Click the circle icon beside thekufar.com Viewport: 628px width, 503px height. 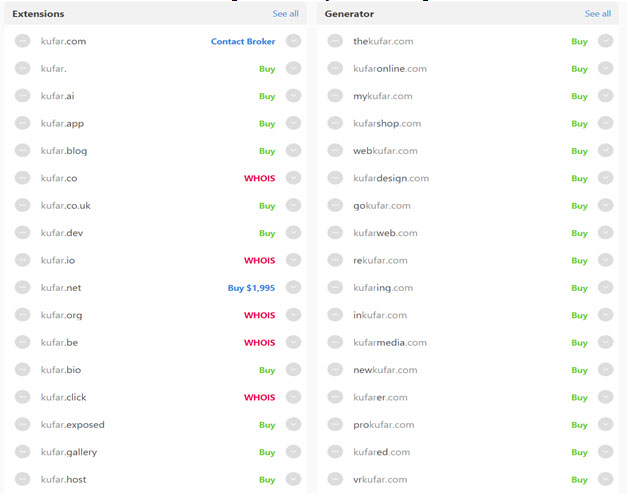click(x=335, y=41)
